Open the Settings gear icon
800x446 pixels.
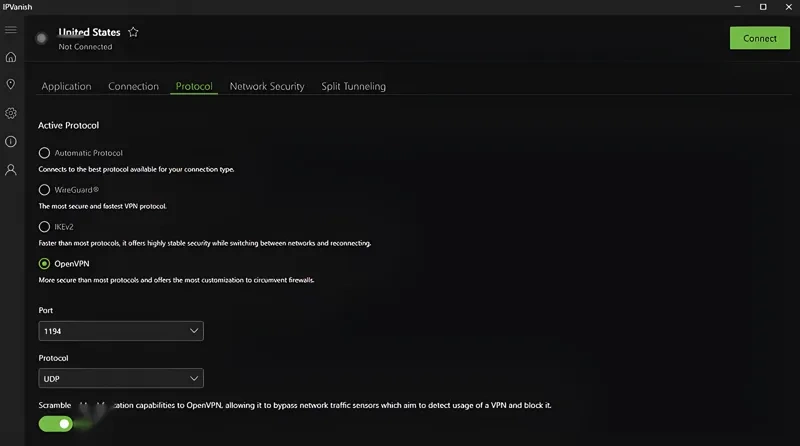[11, 113]
